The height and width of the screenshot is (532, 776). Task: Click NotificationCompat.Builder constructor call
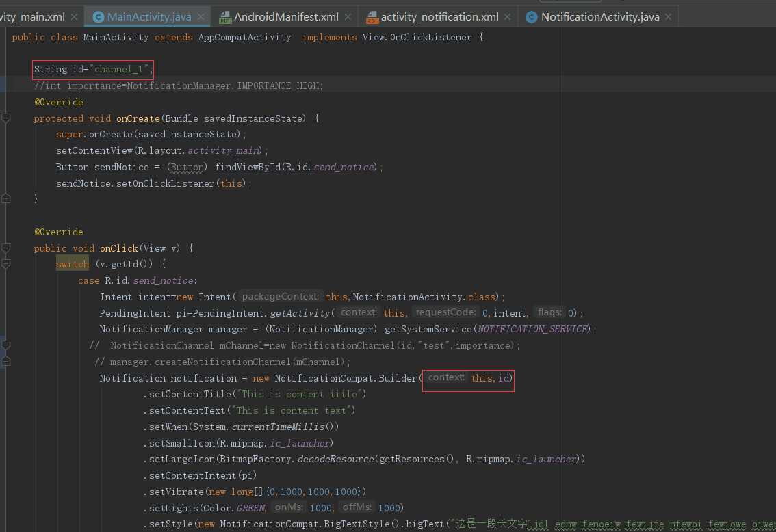tap(346, 378)
